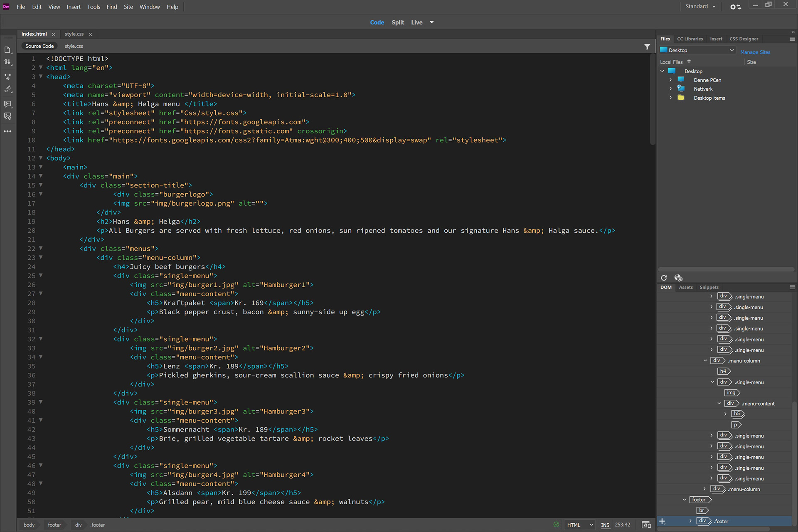Open the DOM panel options menu icon
The height and width of the screenshot is (532, 798).
coord(792,287)
